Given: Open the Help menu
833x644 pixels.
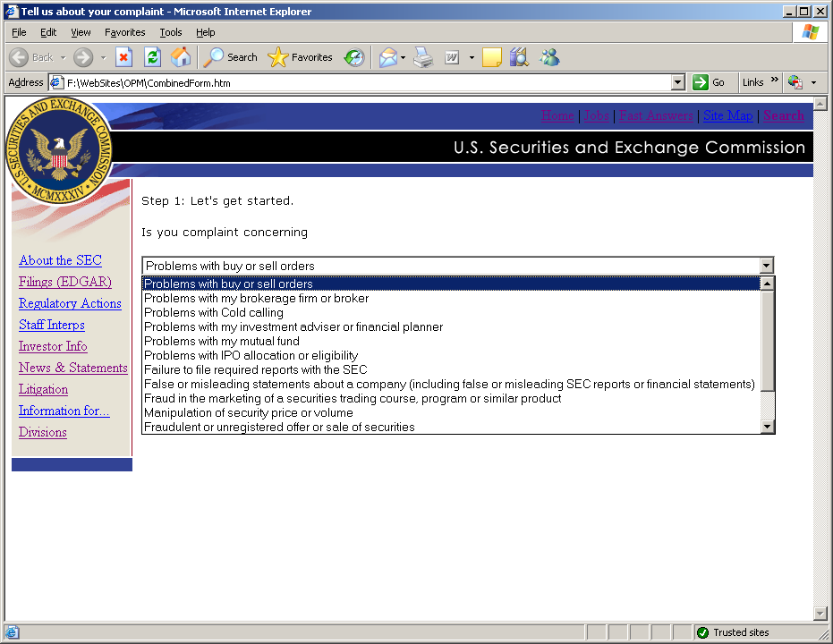Looking at the screenshot, I should 206,32.
